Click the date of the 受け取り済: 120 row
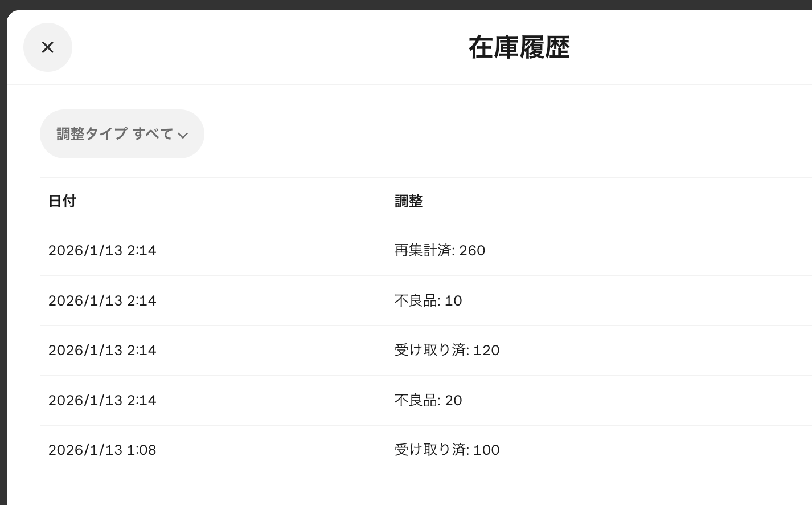 coord(102,351)
